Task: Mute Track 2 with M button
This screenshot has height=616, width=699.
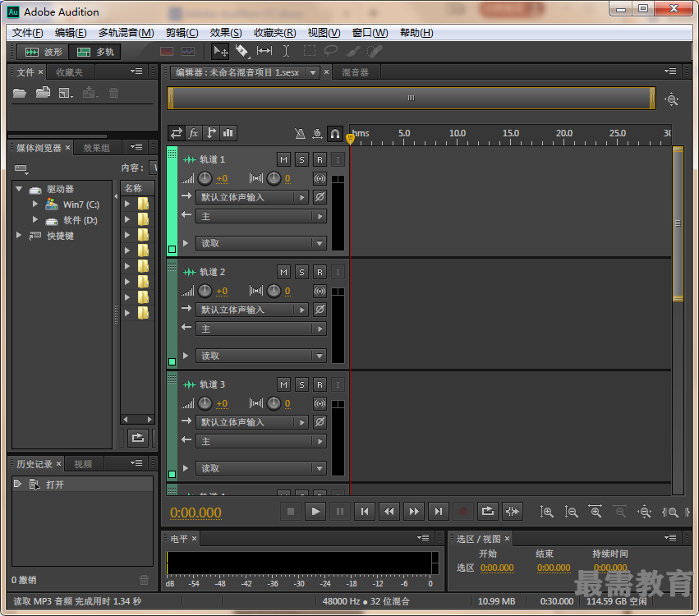Action: [283, 272]
